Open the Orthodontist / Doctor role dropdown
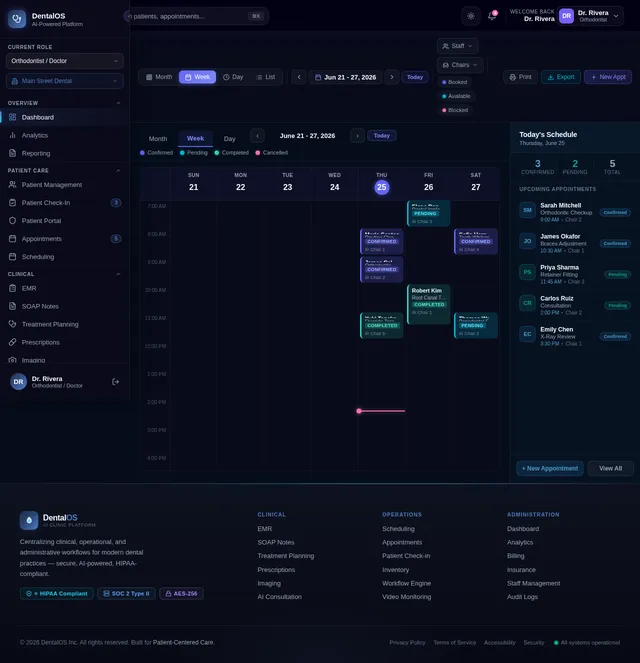 click(65, 61)
